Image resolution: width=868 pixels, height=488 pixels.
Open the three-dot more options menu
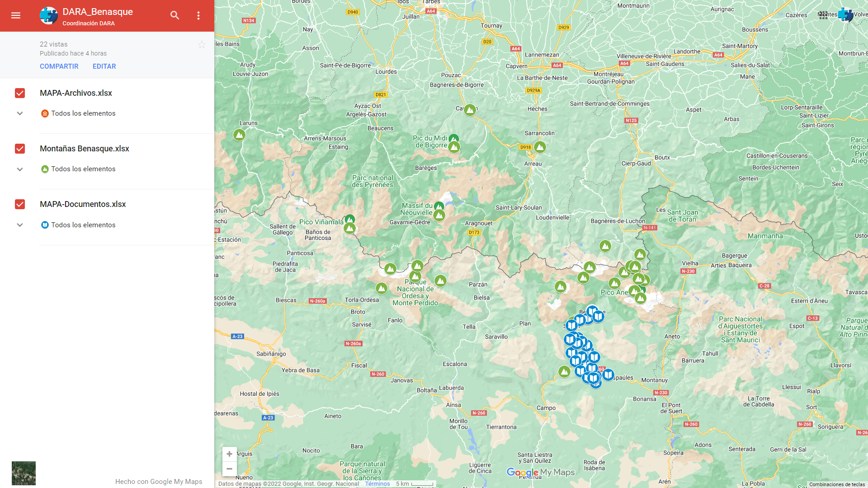pyautogui.click(x=198, y=15)
